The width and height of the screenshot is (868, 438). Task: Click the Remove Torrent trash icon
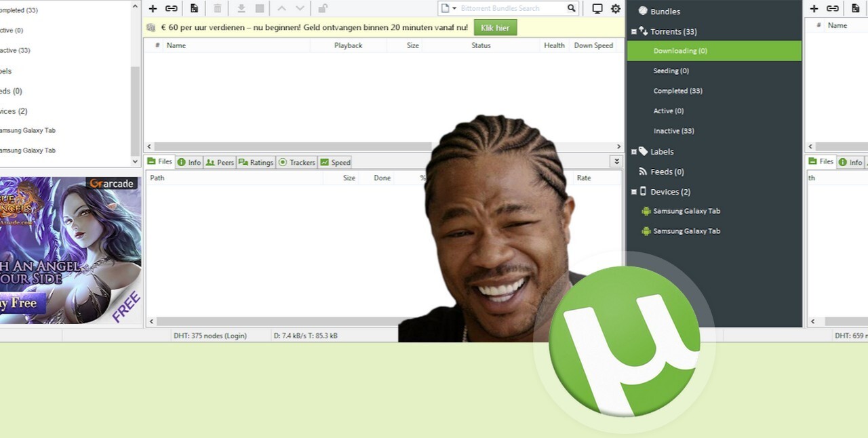click(x=217, y=8)
